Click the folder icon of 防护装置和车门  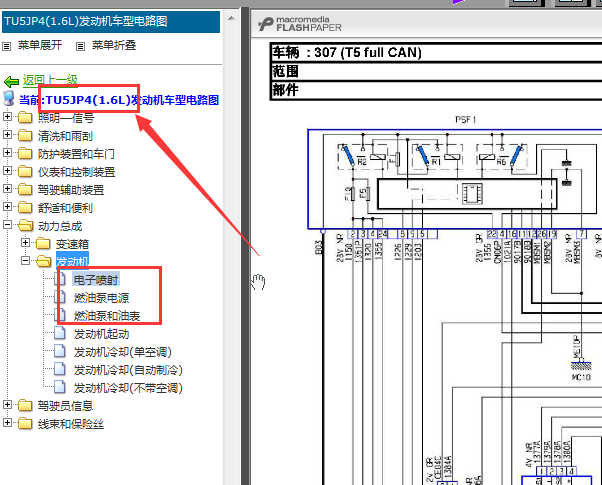25,154
